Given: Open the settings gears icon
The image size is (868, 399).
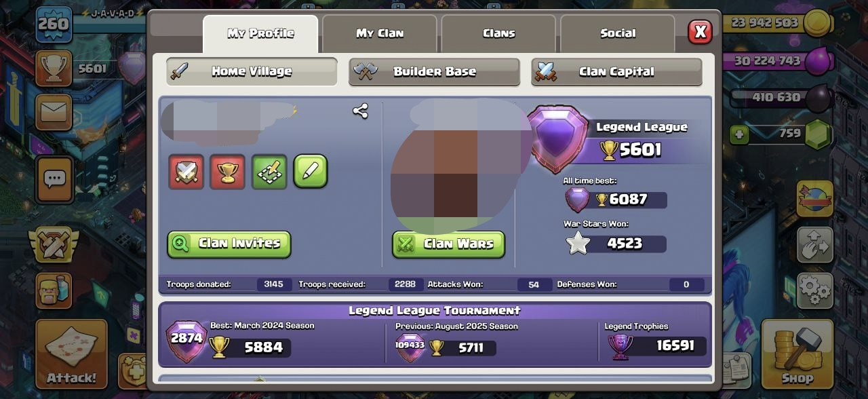Looking at the screenshot, I should click(815, 291).
